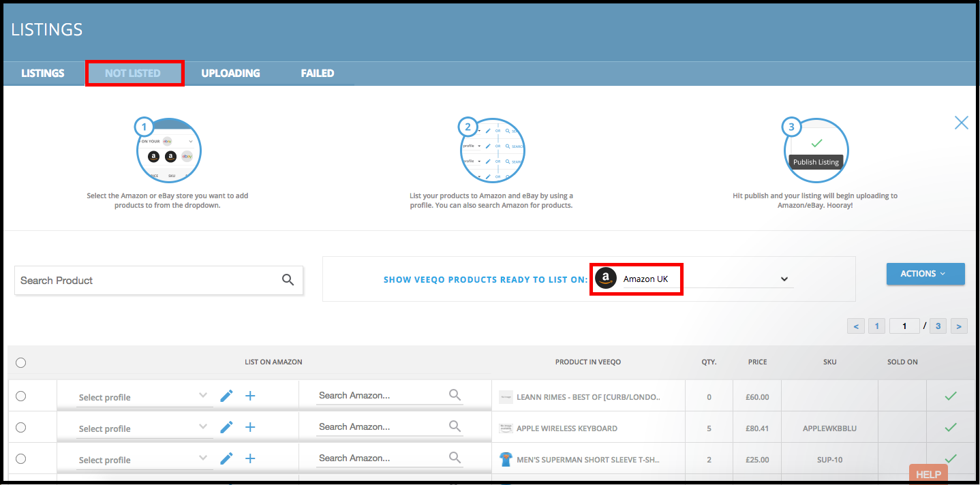Click Amazon search magnifier in Leann Rimes row
Screen dimensions: 980x485
coord(455,395)
